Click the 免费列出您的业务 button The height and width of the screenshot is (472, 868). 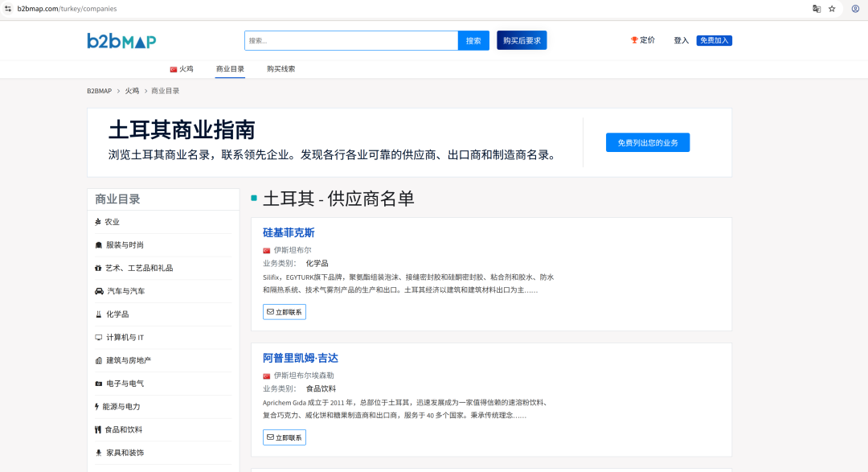[648, 142]
